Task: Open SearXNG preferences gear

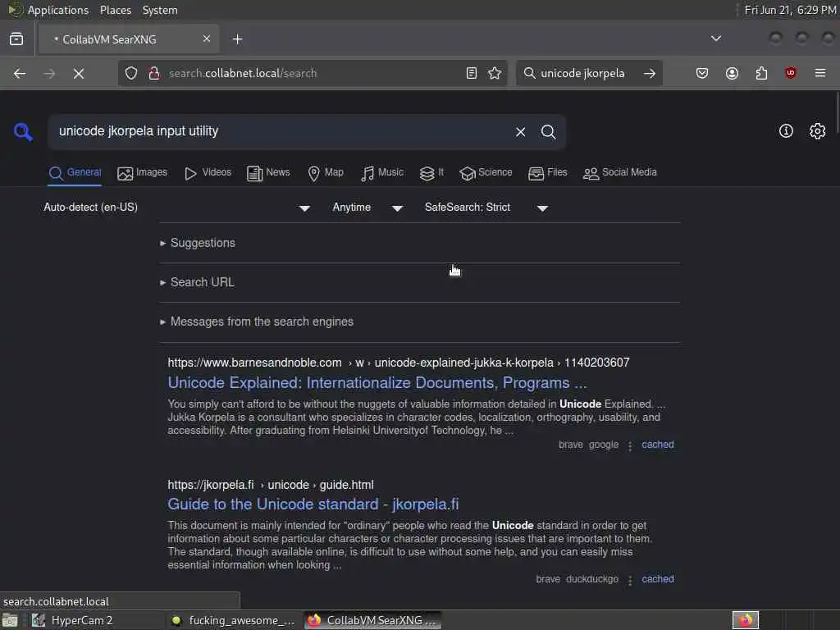Action: click(x=818, y=131)
